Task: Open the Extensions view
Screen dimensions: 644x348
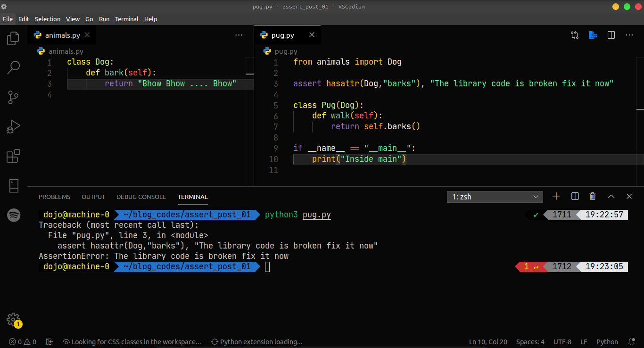Action: pos(13,156)
